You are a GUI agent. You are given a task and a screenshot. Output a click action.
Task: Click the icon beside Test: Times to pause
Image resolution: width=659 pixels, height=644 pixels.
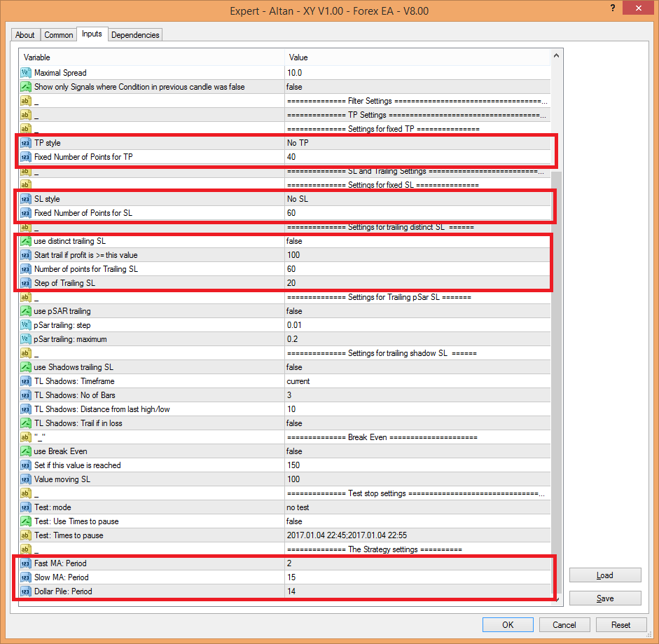pos(26,535)
